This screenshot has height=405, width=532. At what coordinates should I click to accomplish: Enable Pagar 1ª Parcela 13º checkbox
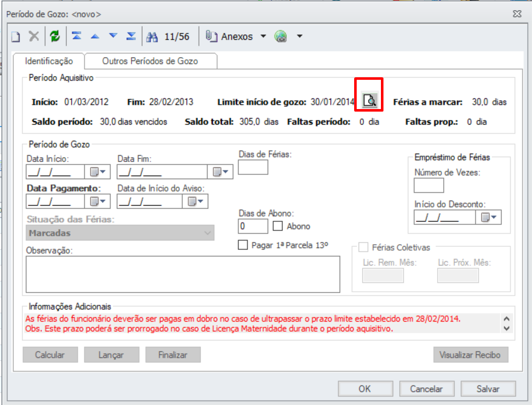click(x=243, y=245)
